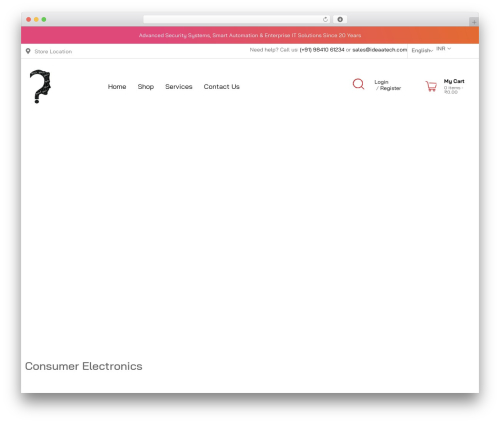Open My Cart summary
Image resolution: width=500 pixels, height=423 pixels.
[454, 86]
